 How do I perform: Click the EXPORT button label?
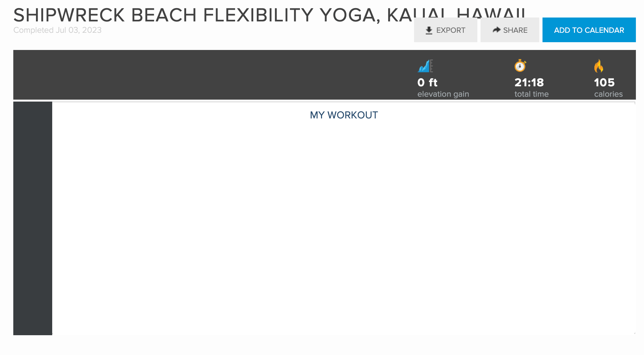(x=451, y=30)
